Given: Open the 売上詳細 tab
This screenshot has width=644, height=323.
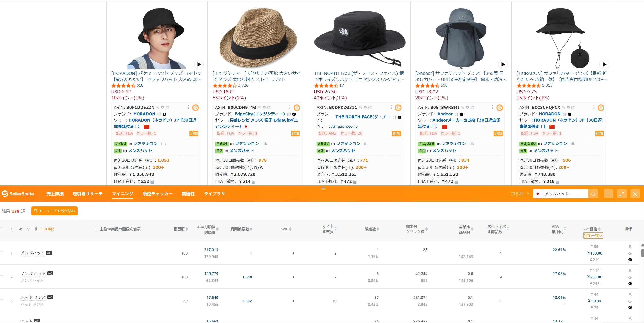Looking at the screenshot, I should tap(55, 194).
